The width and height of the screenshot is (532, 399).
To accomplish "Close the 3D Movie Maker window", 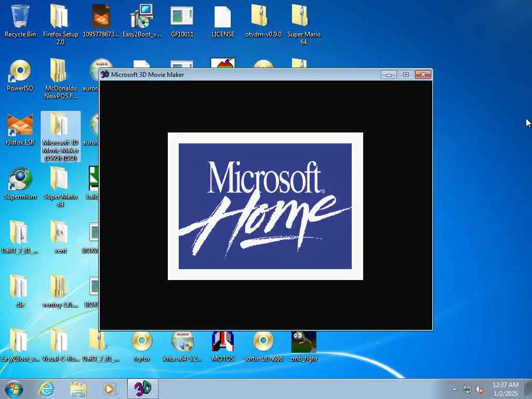I will (x=423, y=75).
